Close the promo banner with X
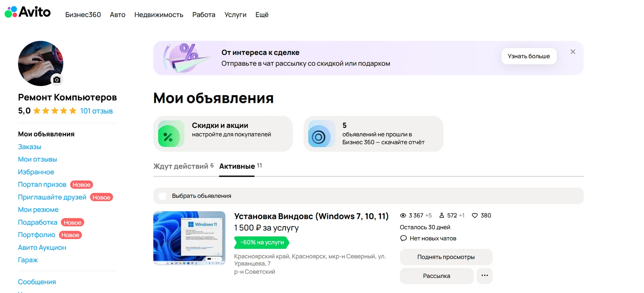 [x=573, y=52]
